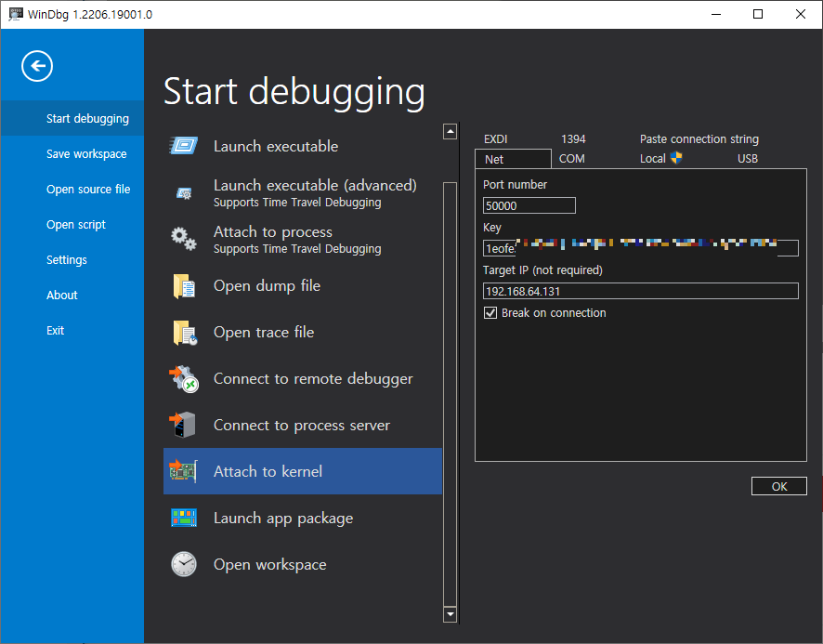This screenshot has height=644, width=823.
Task: Switch to the COM connection tab
Action: coord(570,158)
